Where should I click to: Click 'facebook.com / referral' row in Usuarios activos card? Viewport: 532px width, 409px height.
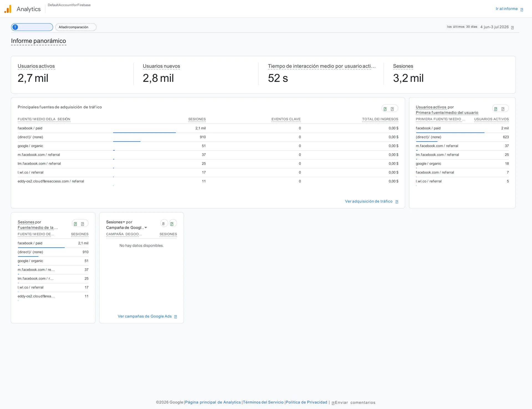click(462, 173)
